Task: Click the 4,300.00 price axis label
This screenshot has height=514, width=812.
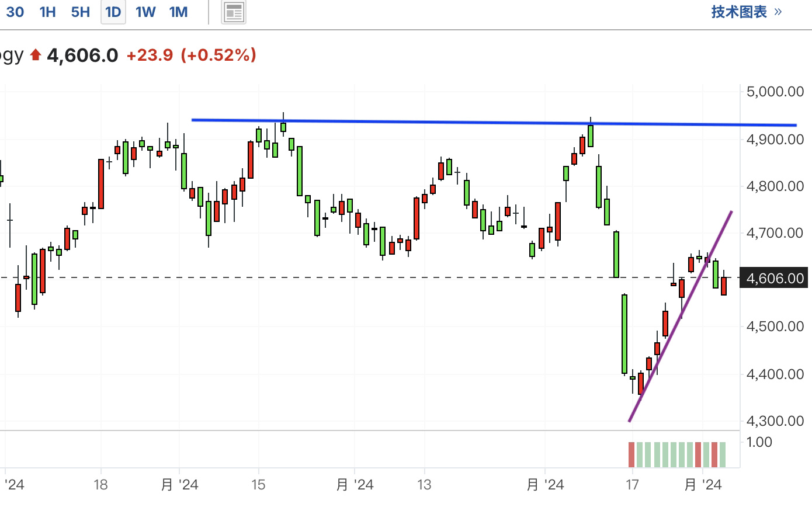Action: pyautogui.click(x=775, y=421)
